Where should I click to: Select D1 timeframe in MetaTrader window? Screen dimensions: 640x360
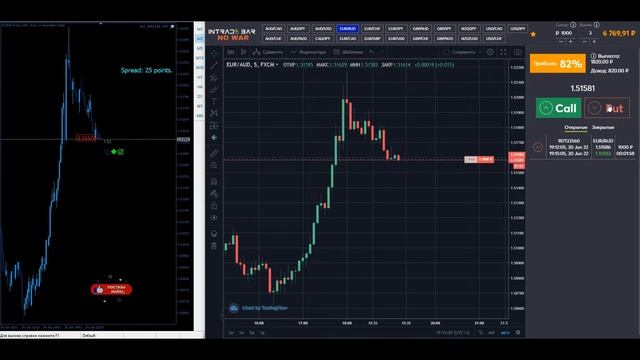200,96
